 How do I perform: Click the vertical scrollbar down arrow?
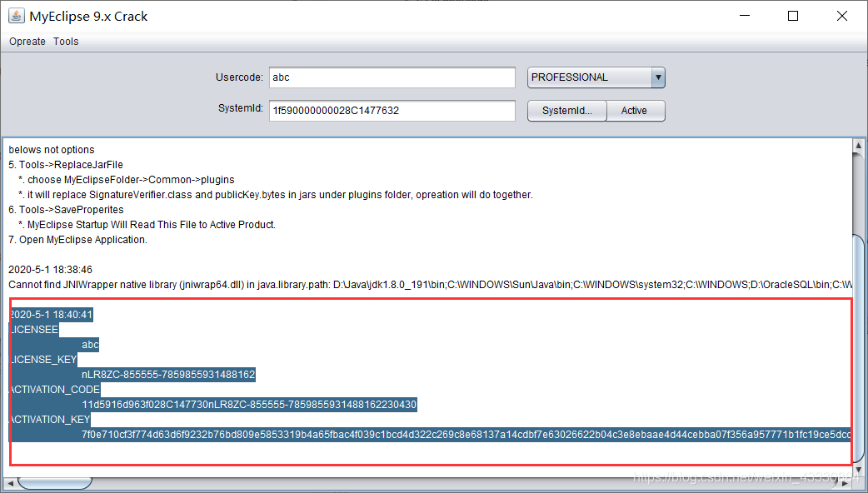point(858,469)
